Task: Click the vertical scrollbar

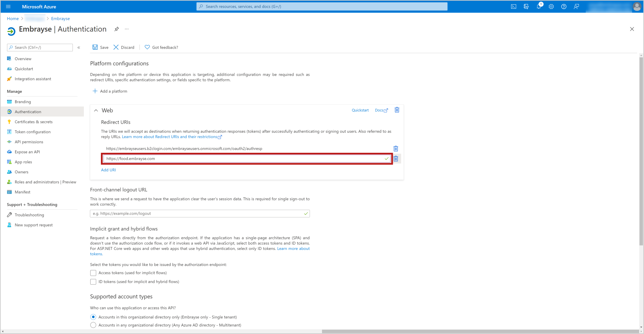Action: 641,151
